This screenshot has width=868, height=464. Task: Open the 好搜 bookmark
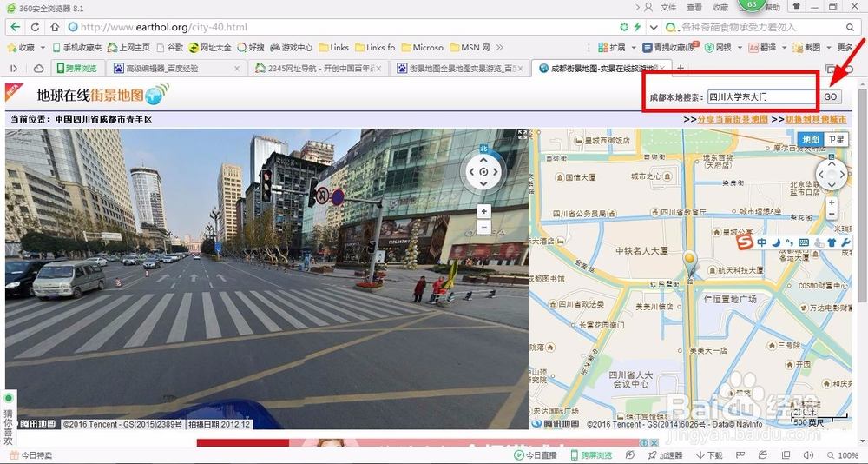251,48
